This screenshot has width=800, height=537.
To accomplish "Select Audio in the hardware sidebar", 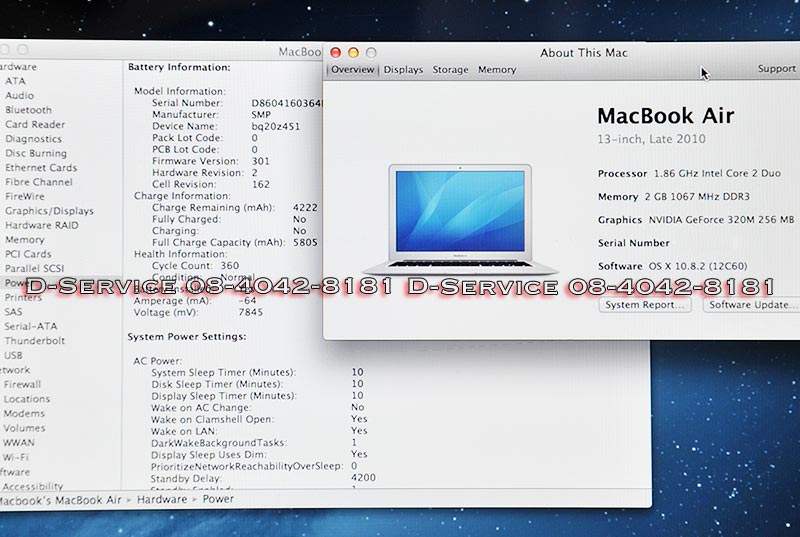I will pyautogui.click(x=19, y=95).
